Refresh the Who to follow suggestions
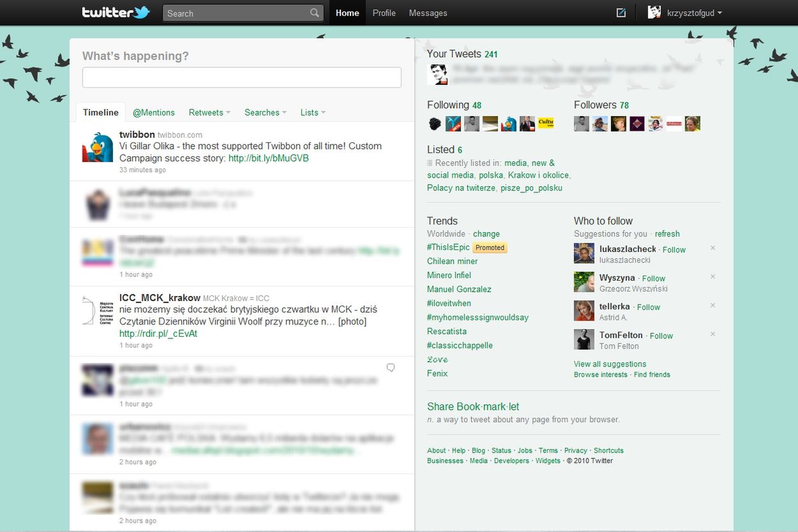The image size is (798, 532). (667, 234)
